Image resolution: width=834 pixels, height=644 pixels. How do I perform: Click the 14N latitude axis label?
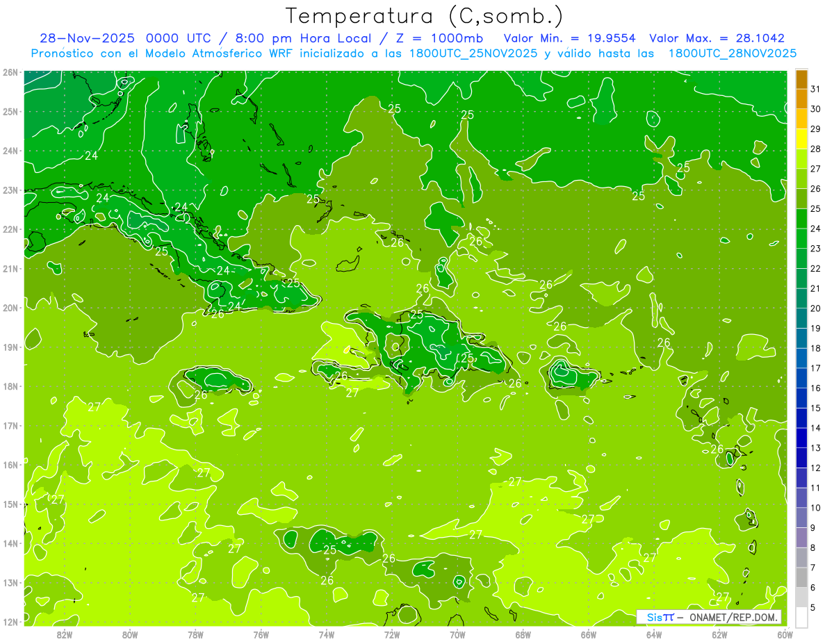point(10,543)
